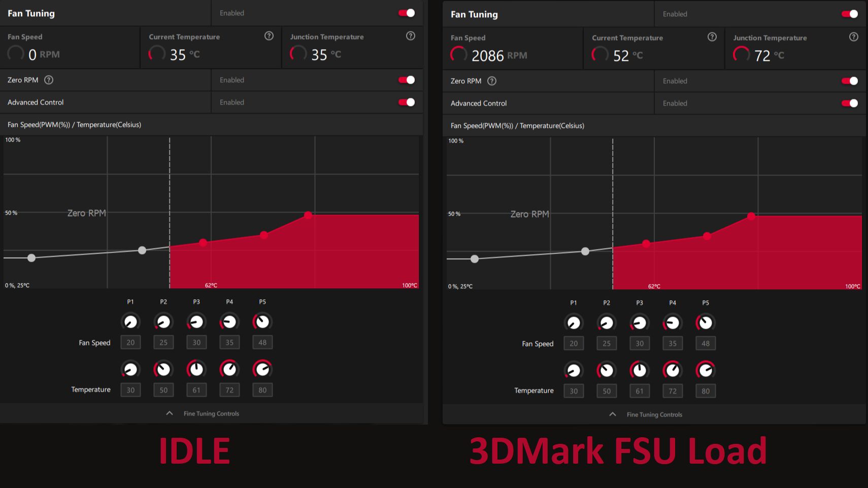868x488 pixels.
Task: Click Fine Tuning Controls label in IDLE panel
Action: coord(211,413)
